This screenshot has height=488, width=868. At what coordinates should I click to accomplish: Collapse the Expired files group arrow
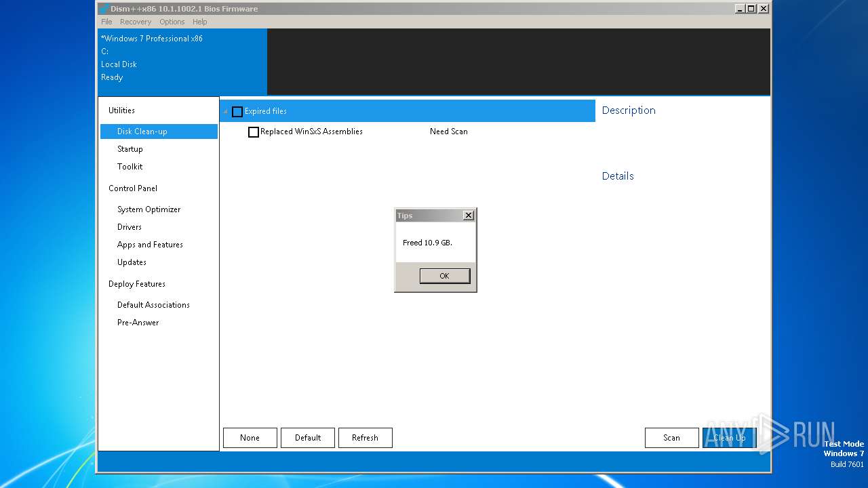click(x=226, y=112)
